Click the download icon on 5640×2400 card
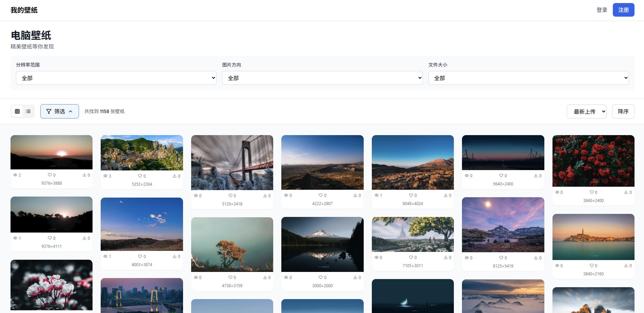This screenshot has width=644, height=313. [x=536, y=176]
